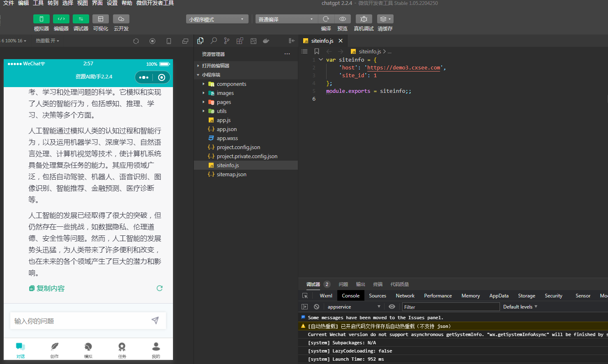Viewport: 608px width, 364px height.
Task: Collapse the sidebar panel icon
Action: 292,41
